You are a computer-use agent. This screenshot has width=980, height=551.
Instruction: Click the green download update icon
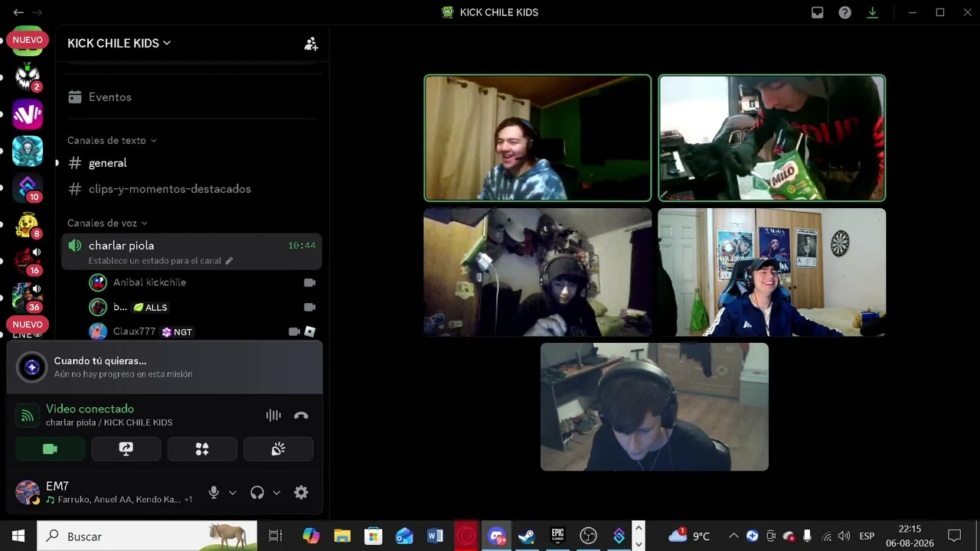872,12
